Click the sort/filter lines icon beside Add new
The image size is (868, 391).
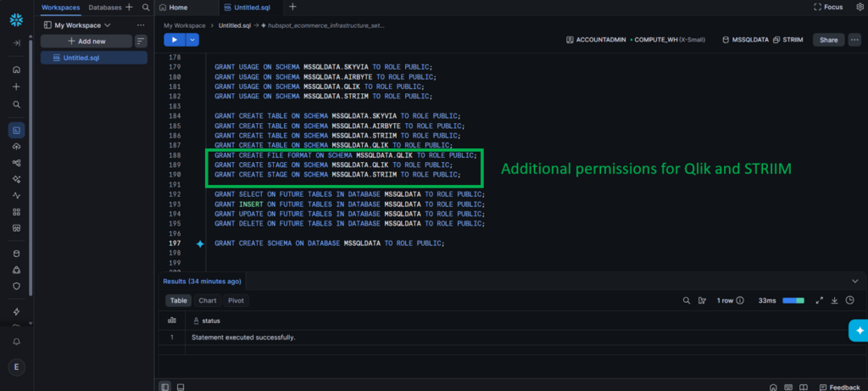[142, 41]
